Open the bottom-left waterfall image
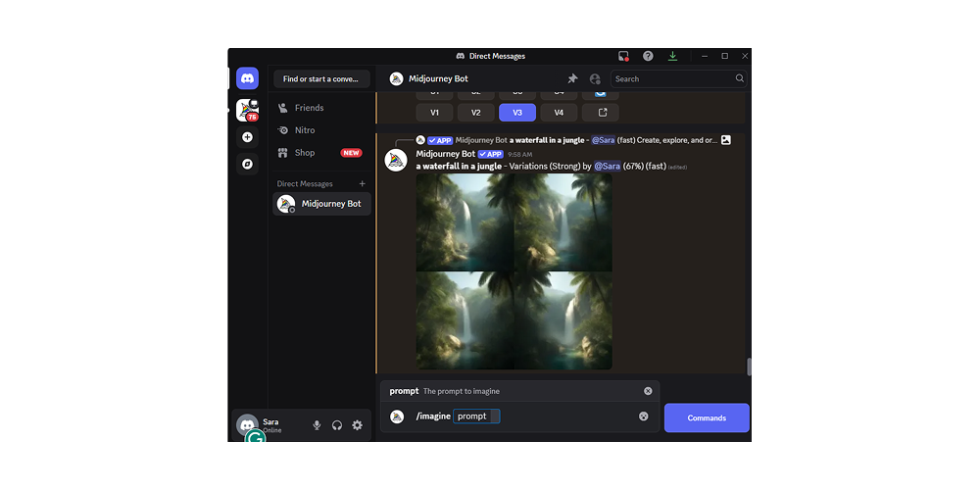 (x=465, y=320)
